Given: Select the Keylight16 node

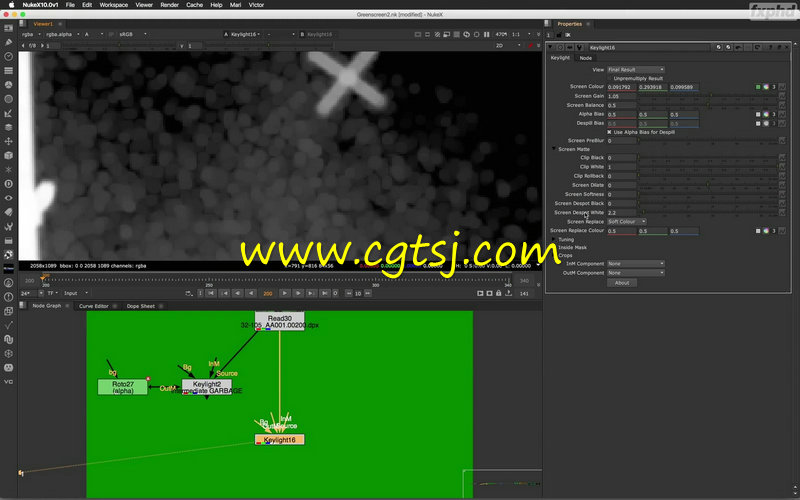Looking at the screenshot, I should coord(280,440).
